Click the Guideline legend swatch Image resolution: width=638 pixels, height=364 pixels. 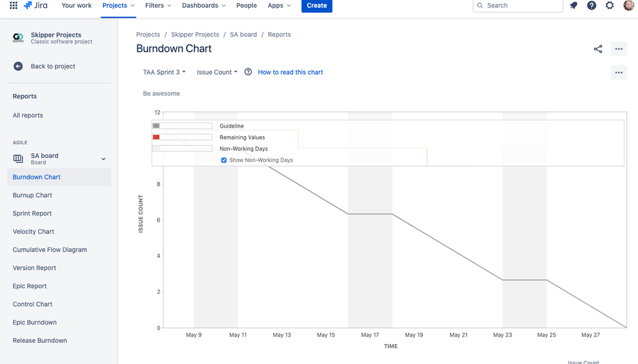tap(156, 126)
